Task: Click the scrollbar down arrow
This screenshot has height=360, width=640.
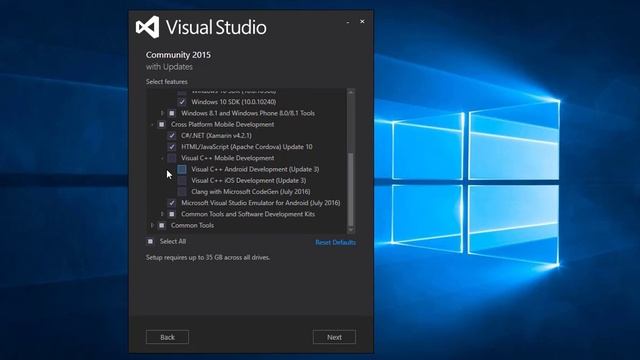Action: click(x=351, y=230)
